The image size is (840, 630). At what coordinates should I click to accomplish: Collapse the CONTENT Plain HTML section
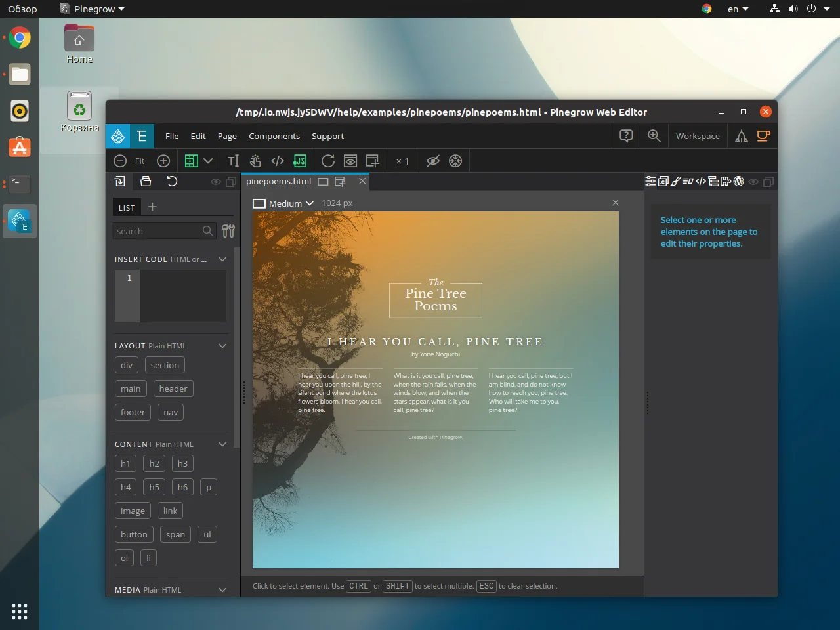click(222, 444)
